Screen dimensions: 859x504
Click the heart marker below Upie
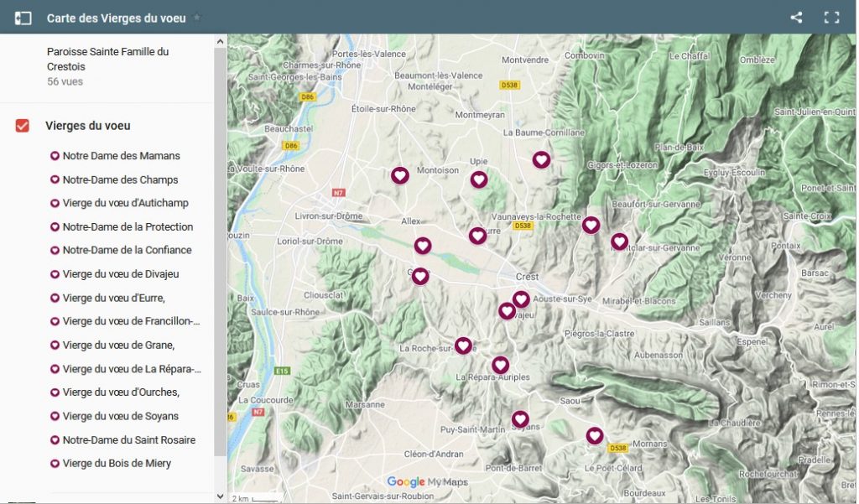click(479, 179)
